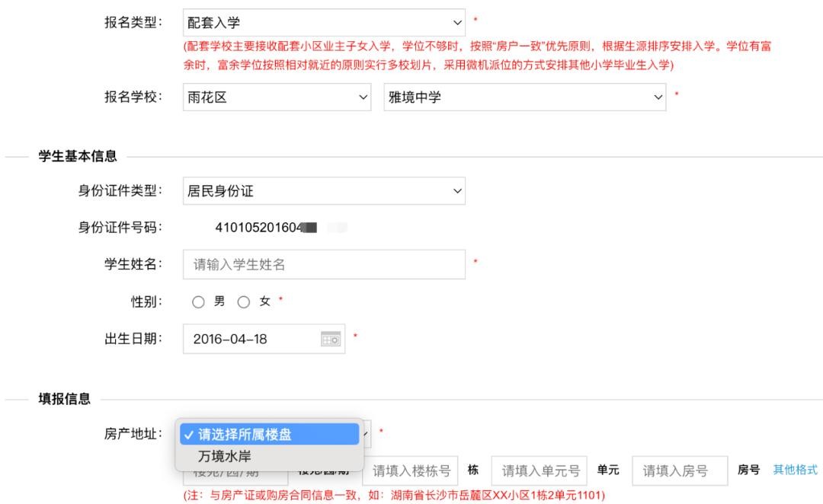Click the 出生日期 date field showing 2016-04-18

(x=251, y=340)
